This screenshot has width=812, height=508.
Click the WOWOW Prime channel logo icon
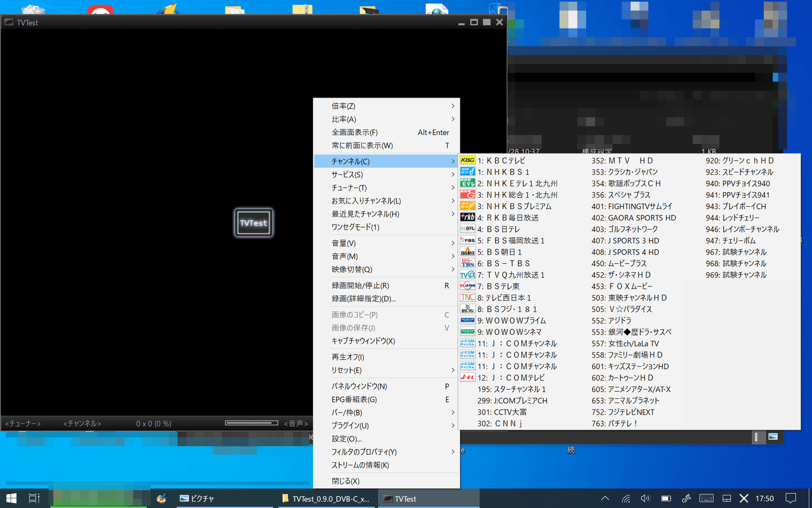467,321
